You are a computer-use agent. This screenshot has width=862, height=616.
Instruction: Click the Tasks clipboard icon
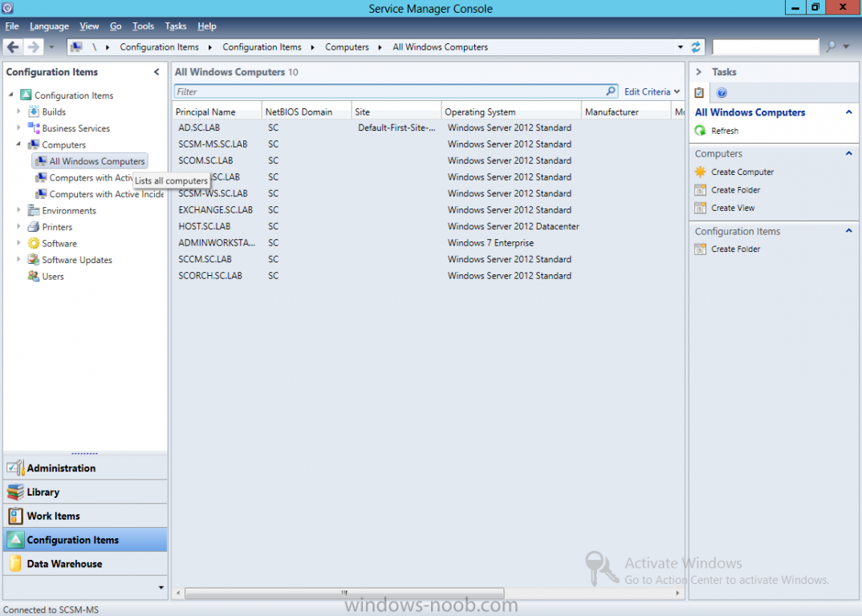click(x=699, y=93)
